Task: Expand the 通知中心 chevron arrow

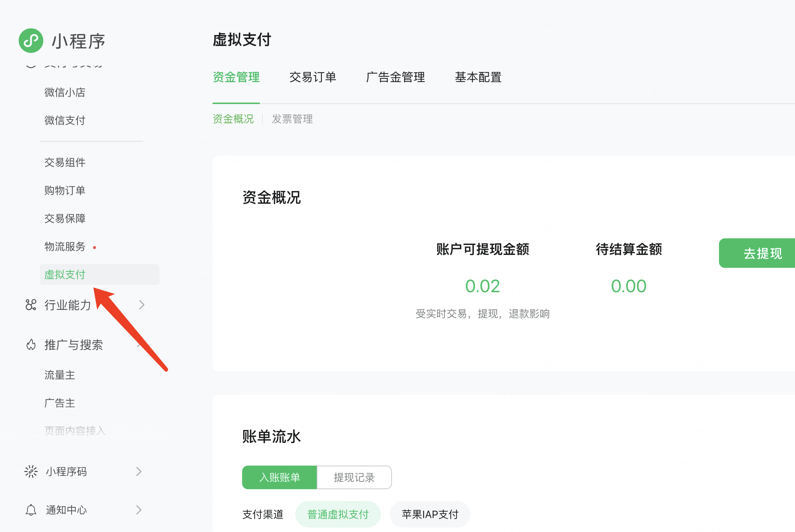Action: tap(139, 510)
